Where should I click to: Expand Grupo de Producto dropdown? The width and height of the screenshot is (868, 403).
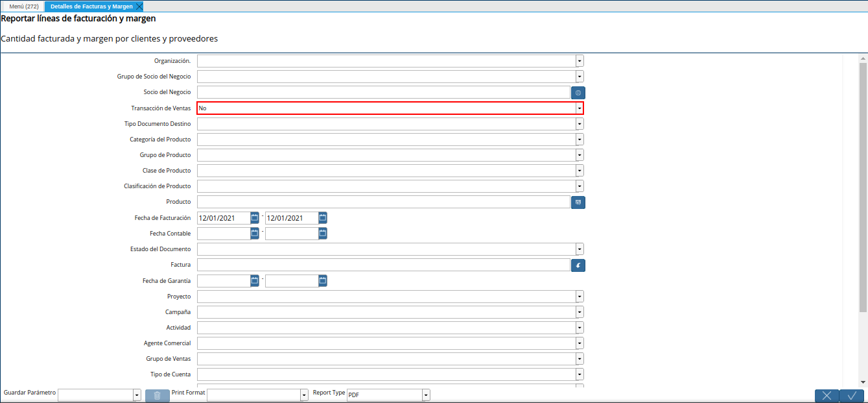pos(580,155)
